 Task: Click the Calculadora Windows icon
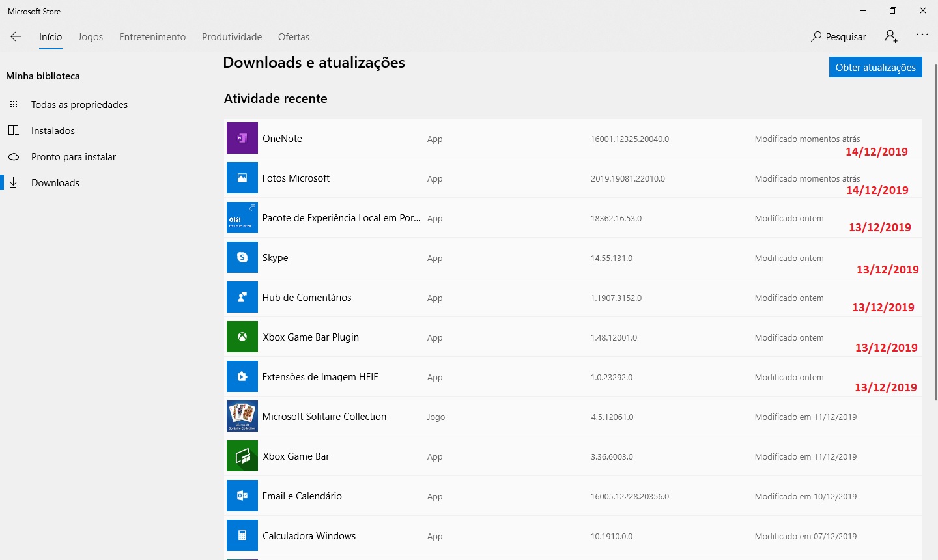pos(242,535)
